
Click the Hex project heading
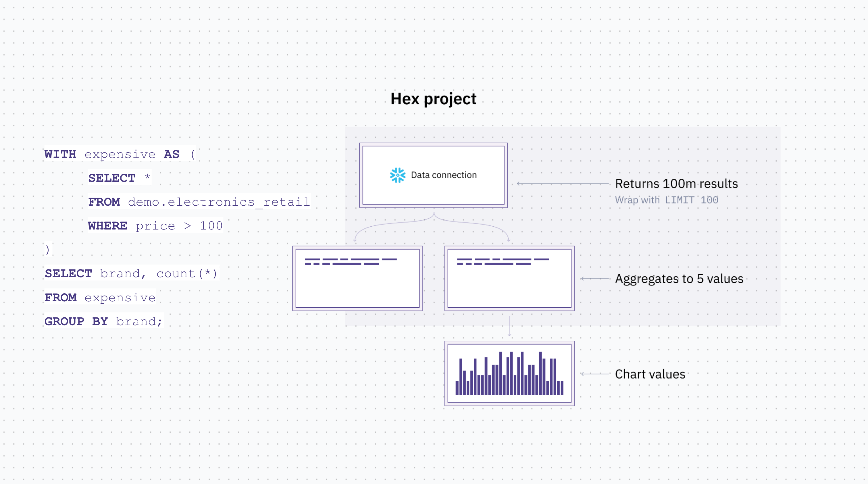(433, 99)
